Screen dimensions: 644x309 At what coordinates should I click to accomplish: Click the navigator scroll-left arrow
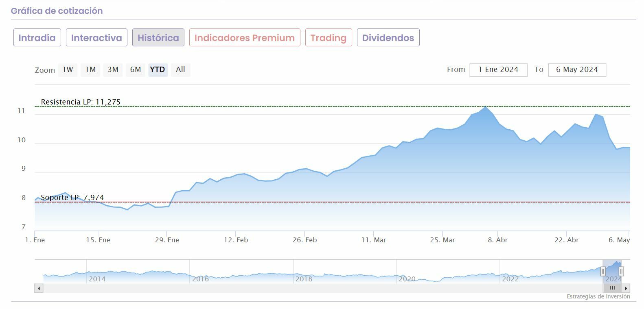pyautogui.click(x=39, y=288)
